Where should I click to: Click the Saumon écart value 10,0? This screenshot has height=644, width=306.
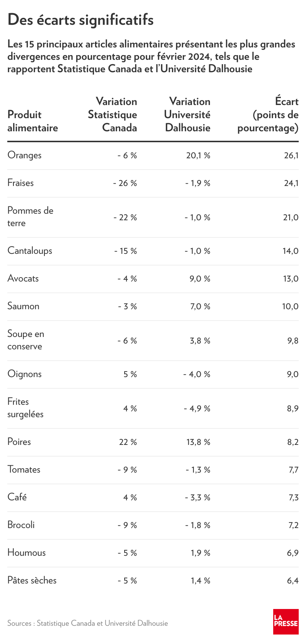click(x=290, y=306)
